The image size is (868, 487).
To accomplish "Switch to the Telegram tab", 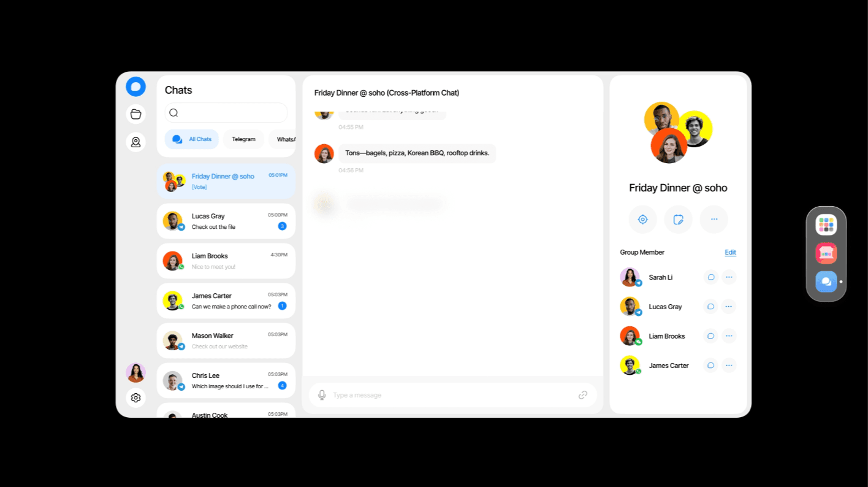I will 243,139.
